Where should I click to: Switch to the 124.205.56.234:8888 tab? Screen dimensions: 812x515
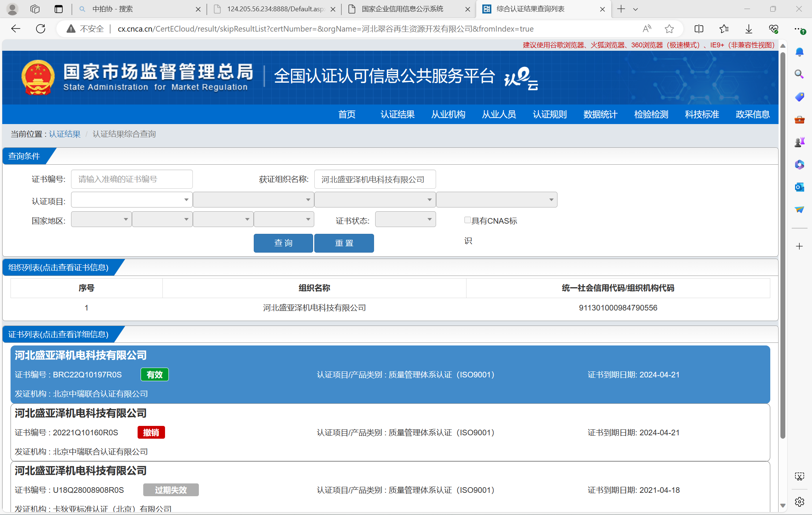274,9
